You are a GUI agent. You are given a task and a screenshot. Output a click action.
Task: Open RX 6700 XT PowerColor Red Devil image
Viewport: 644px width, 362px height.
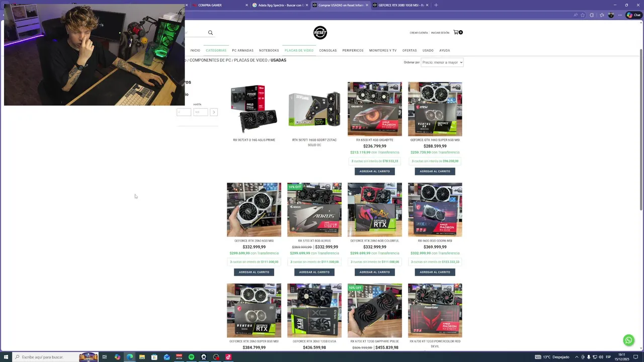[x=435, y=311]
